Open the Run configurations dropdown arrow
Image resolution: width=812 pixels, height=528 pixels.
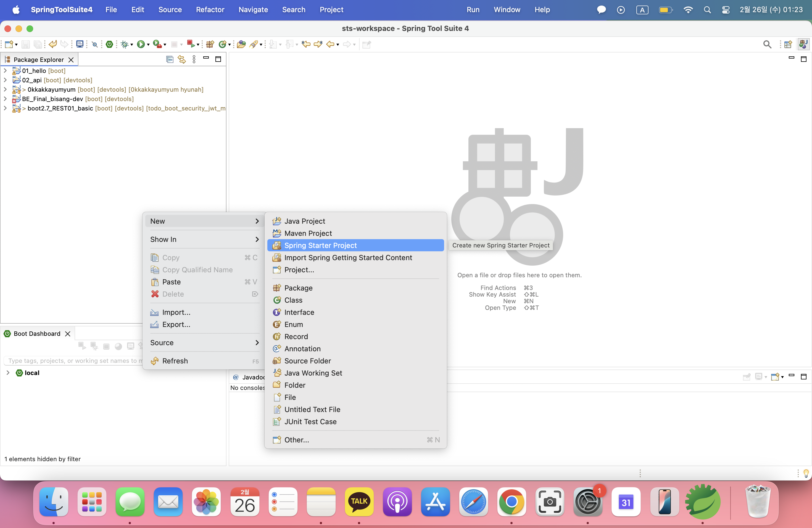point(148,45)
